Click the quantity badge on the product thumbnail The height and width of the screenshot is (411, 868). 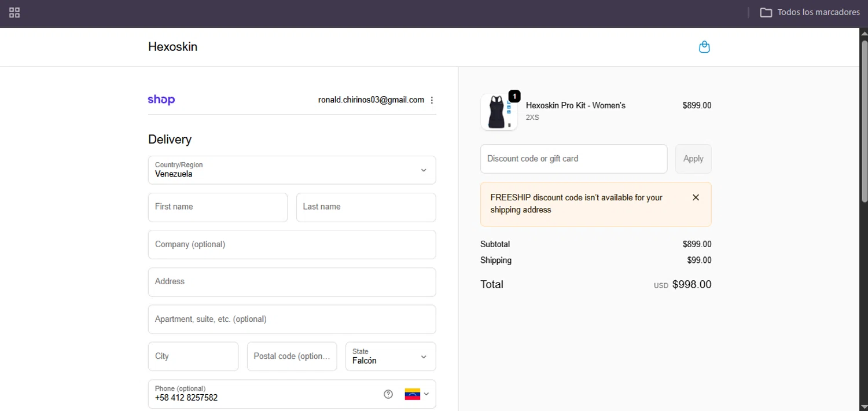(x=514, y=96)
